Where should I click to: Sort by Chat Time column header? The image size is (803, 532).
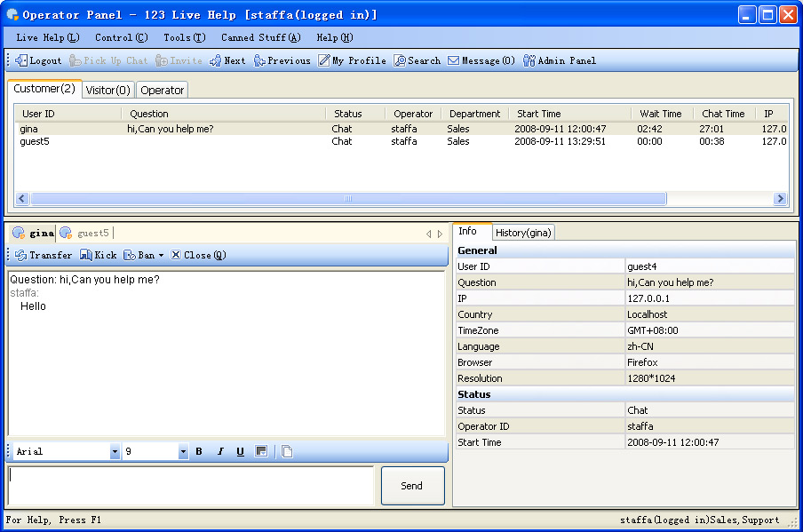[724, 114]
